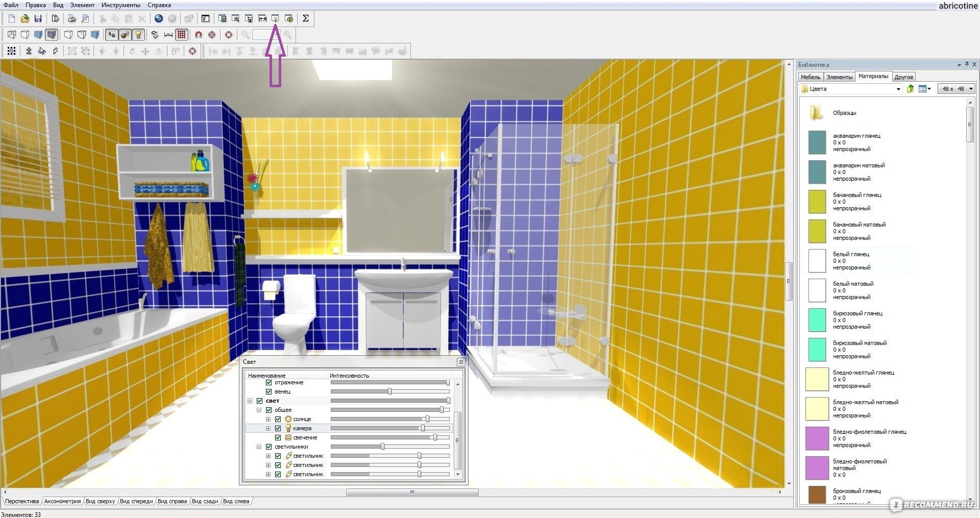This screenshot has width=980, height=518.
Task: Close the 'Свет' panel
Action: coord(460,362)
